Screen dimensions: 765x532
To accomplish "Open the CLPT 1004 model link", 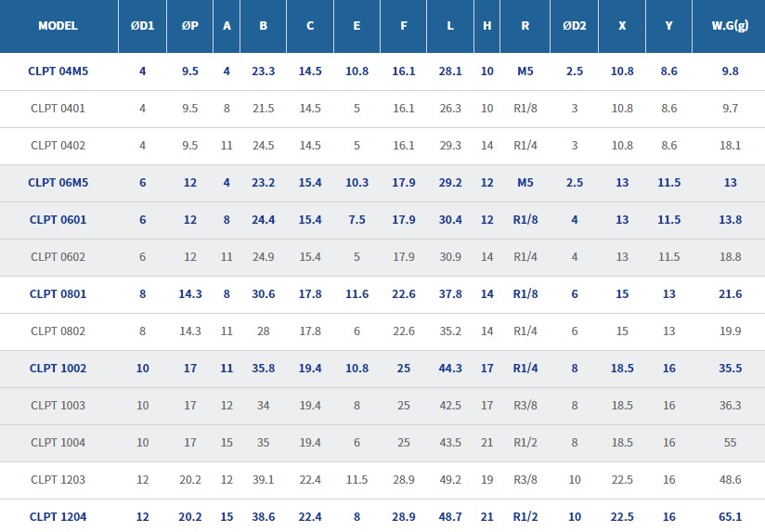I will (x=58, y=443).
